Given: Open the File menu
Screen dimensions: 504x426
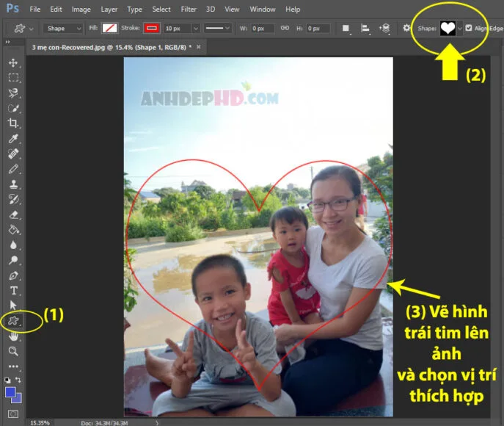Looking at the screenshot, I should [35, 10].
